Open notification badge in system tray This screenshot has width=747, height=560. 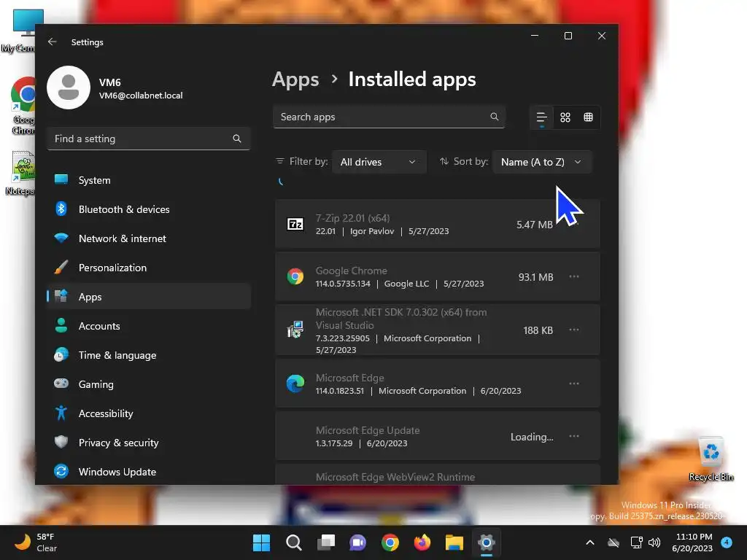tap(727, 542)
